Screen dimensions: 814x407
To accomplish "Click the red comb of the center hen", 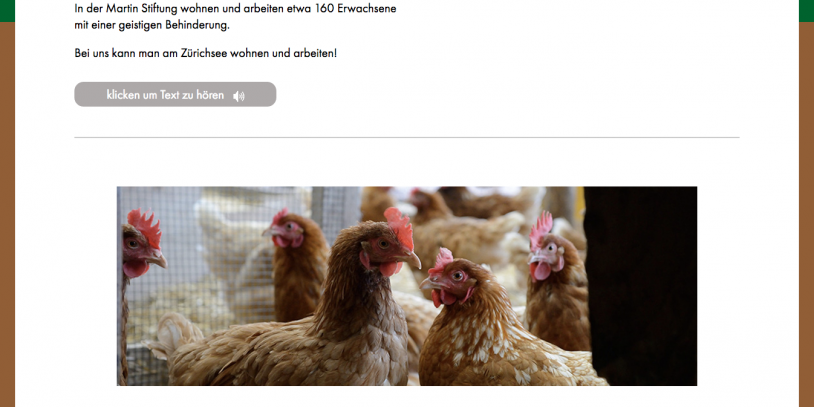I will (x=400, y=227).
